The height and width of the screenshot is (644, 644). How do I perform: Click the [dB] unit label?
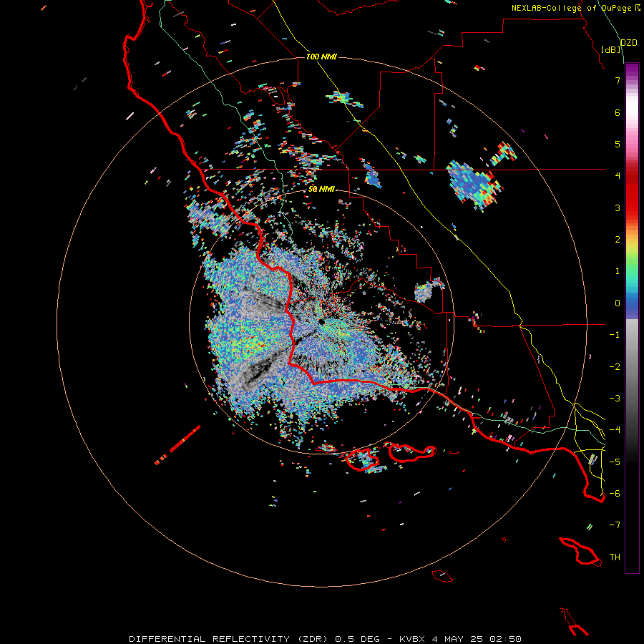[611, 49]
